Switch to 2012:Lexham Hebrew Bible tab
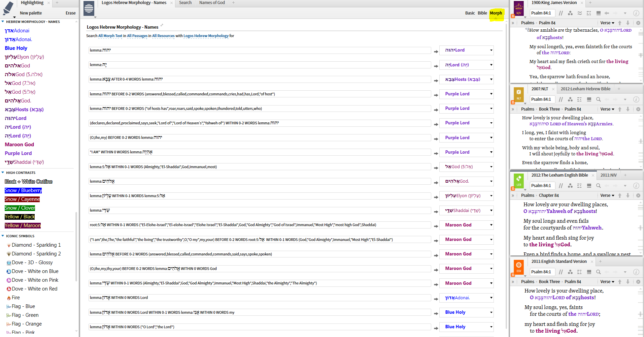 (x=585, y=89)
